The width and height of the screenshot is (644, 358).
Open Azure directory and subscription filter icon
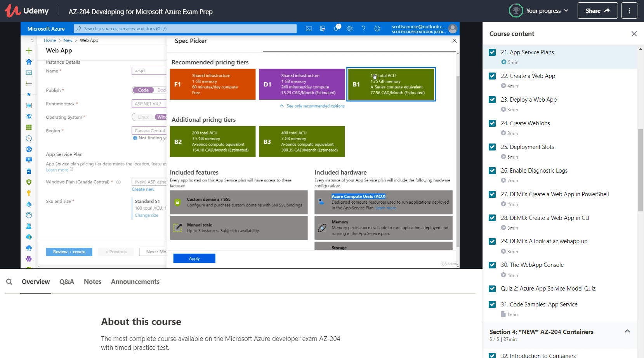point(322,28)
